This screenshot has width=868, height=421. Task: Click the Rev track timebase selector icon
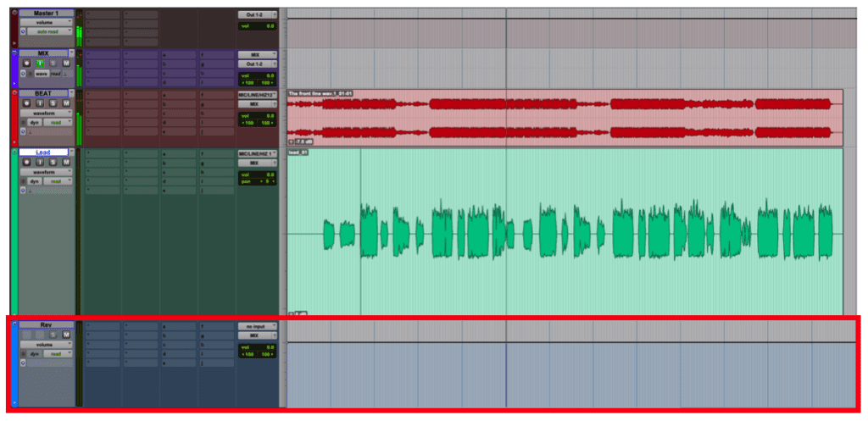click(23, 363)
